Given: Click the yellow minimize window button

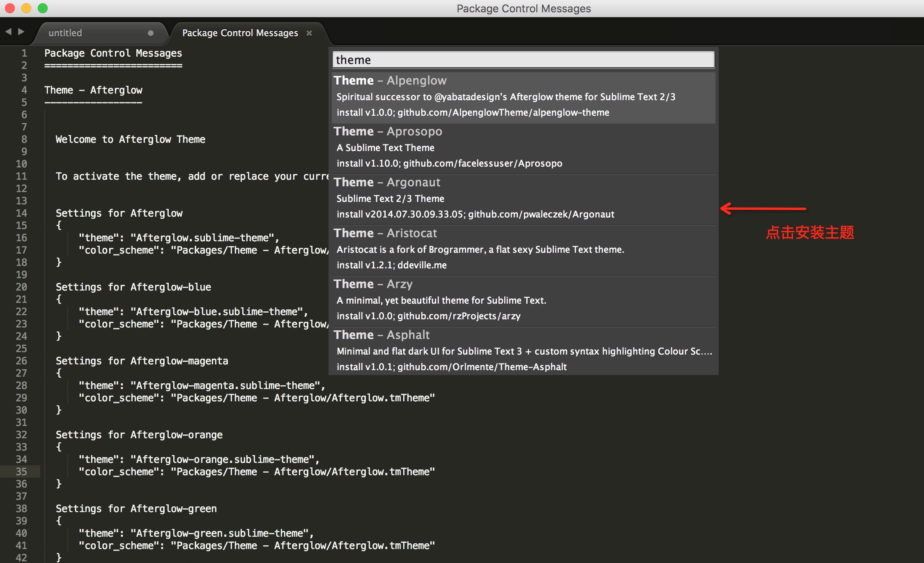Looking at the screenshot, I should tap(26, 8).
